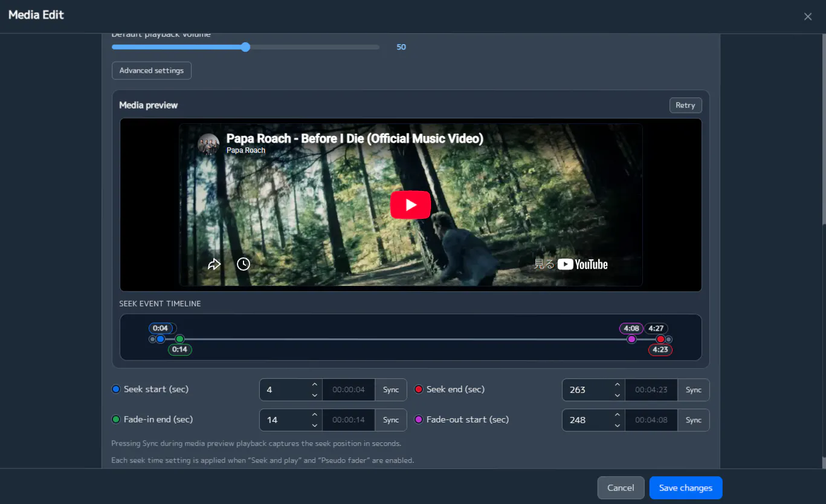Play the Papa Roach YouTube video
This screenshot has height=504, width=826.
pyautogui.click(x=410, y=205)
